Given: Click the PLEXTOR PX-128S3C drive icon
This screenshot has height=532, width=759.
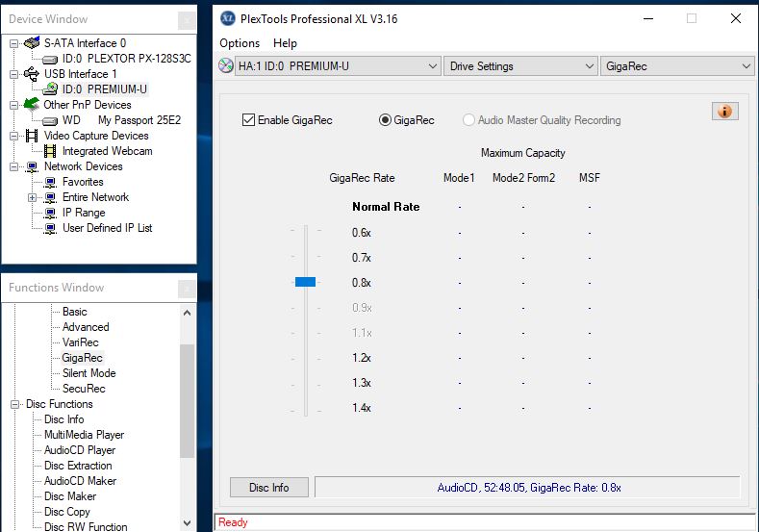Looking at the screenshot, I should coord(50,59).
